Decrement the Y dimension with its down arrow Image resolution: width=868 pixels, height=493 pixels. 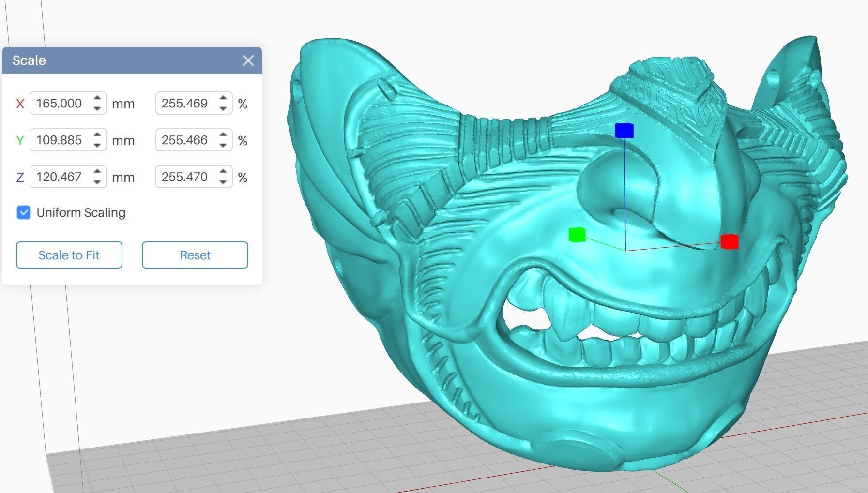click(96, 144)
